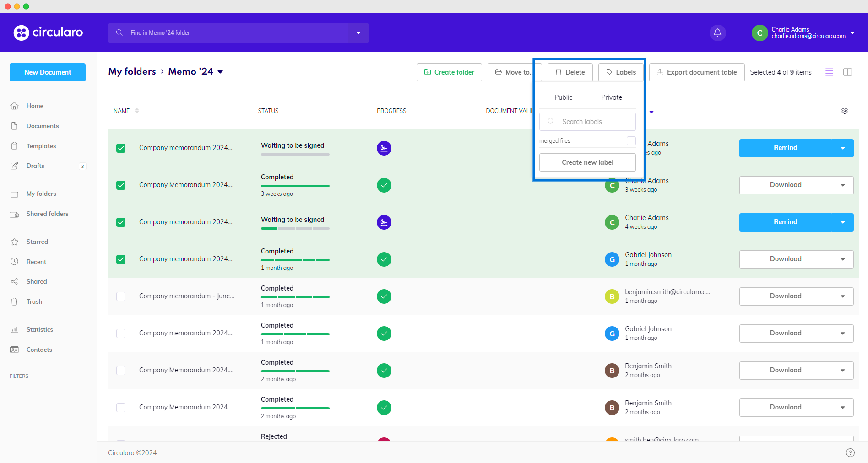Expand Download arrow for June memorandum row
This screenshot has height=463, width=868.
point(843,296)
